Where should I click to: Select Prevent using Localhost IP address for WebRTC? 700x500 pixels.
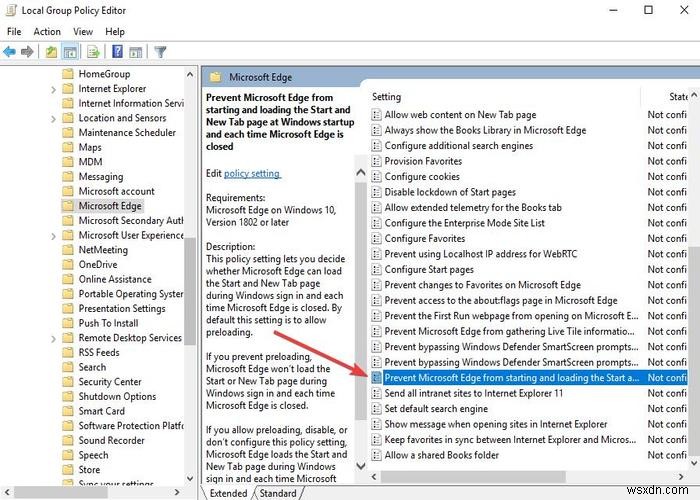(x=481, y=254)
